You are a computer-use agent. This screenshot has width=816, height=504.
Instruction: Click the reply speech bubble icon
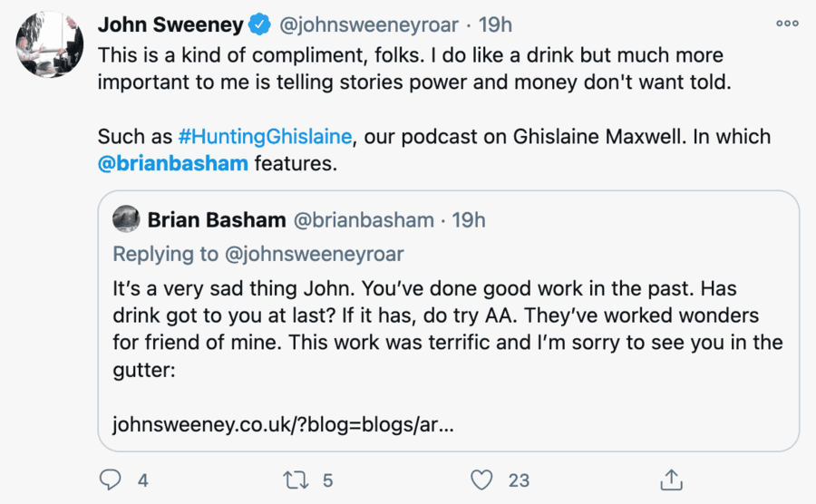[110, 479]
